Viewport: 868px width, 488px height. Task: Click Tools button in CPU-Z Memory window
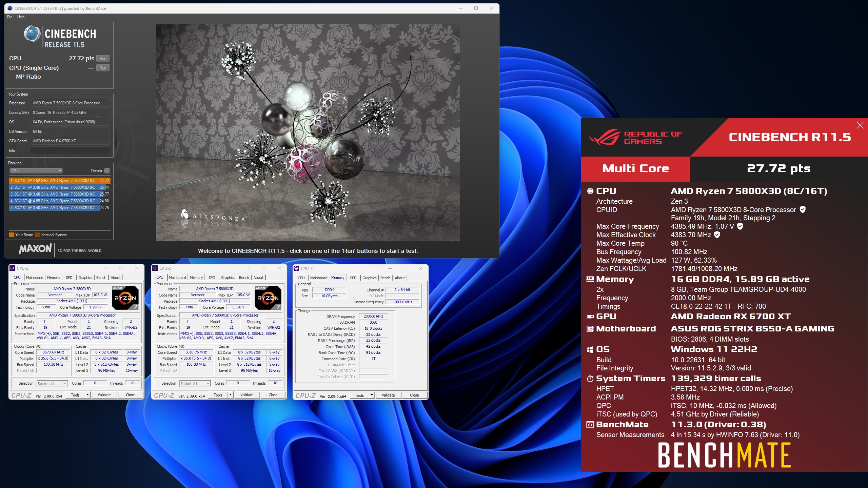(359, 395)
